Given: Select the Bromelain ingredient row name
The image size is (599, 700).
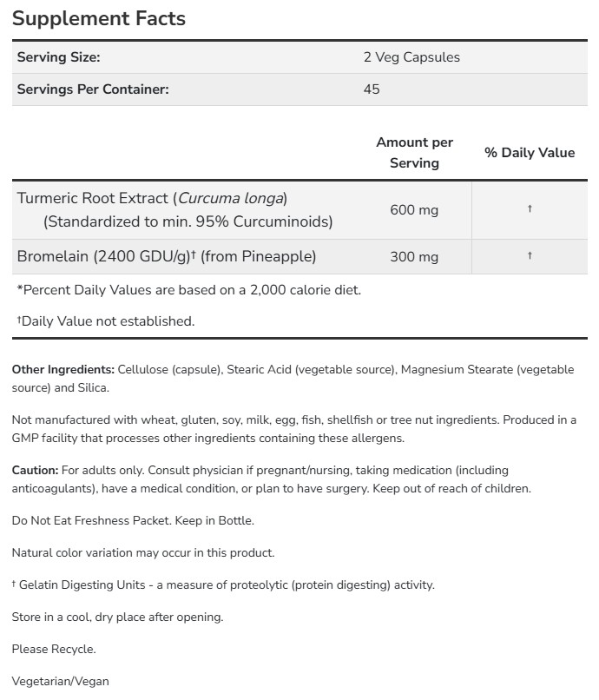Looking at the screenshot, I should [167, 256].
